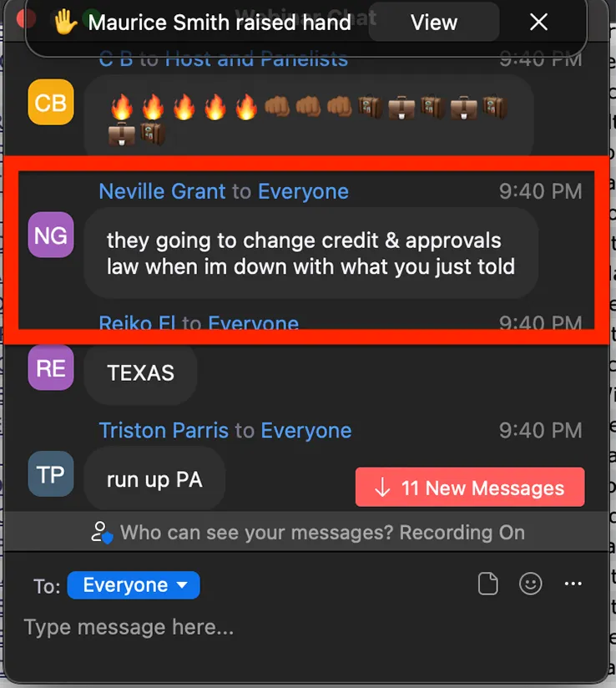The width and height of the screenshot is (616, 688).
Task: Click Neville Grant sender name
Action: tap(162, 191)
